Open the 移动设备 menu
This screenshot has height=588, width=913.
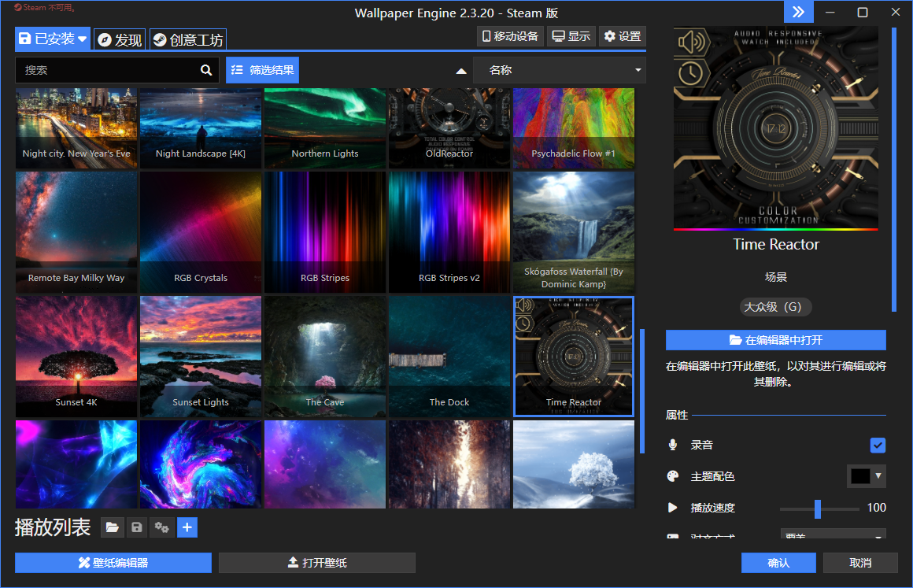pyautogui.click(x=510, y=36)
